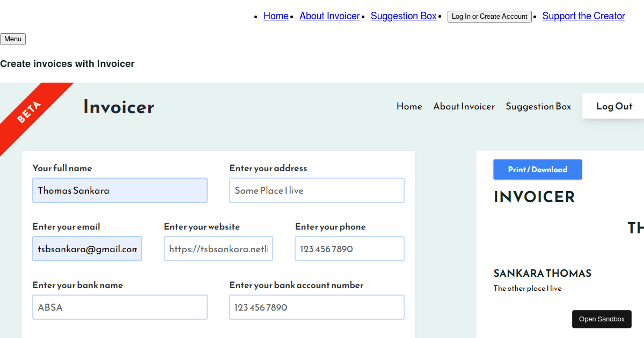Select Suggestion Box in the app navbar
The image size is (644, 338).
click(538, 106)
